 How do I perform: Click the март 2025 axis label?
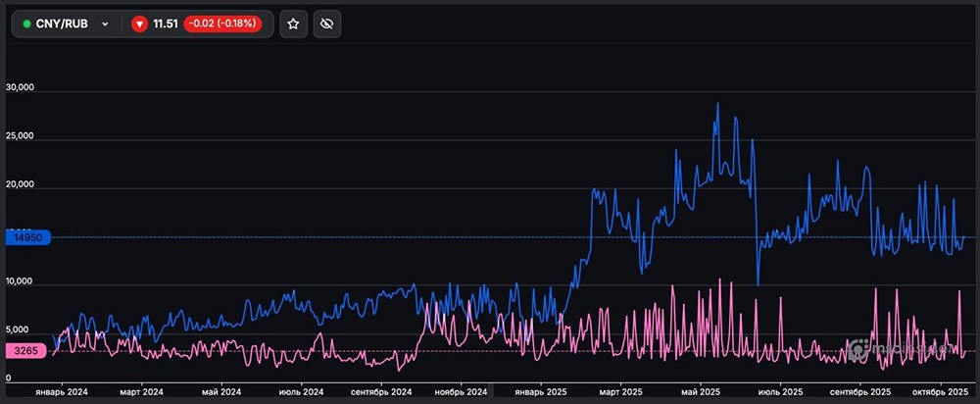[x=620, y=392]
